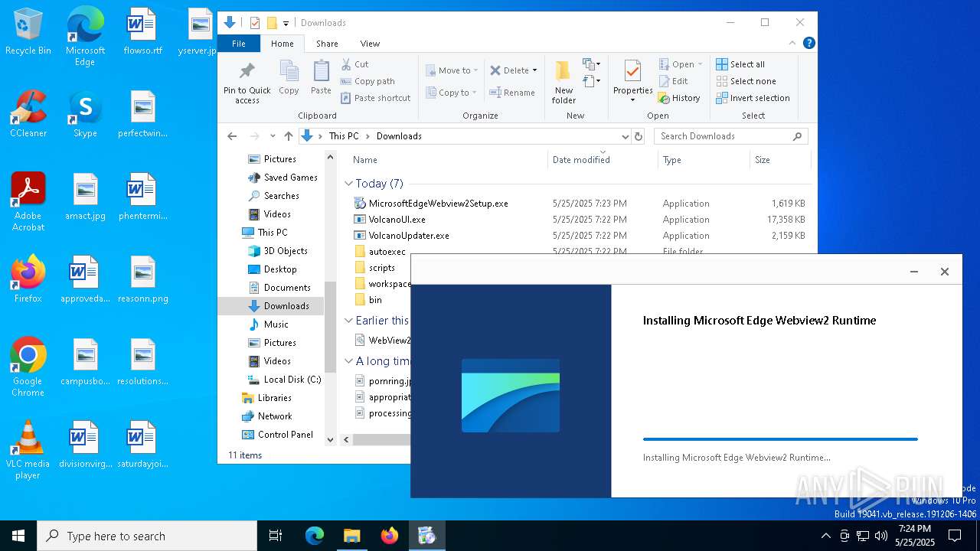The width and height of the screenshot is (980, 551).
Task: Select VolcanoUpdater.exe file
Action: (x=409, y=236)
